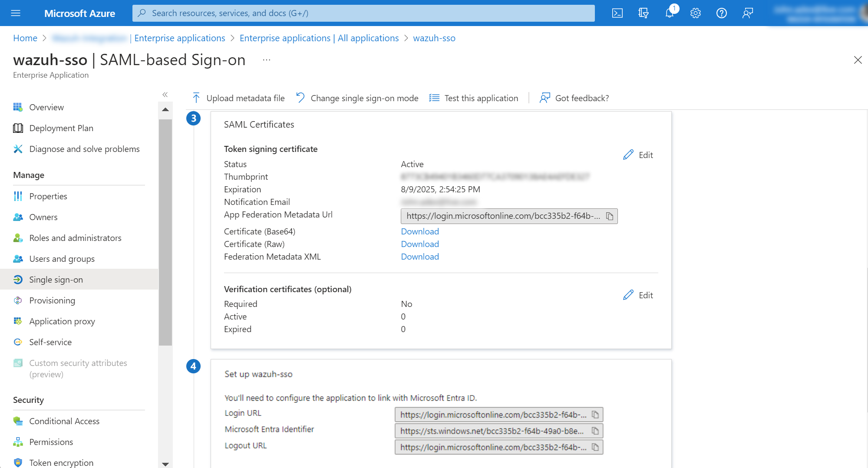This screenshot has height=468, width=868.
Task: Select Users and groups in the sidebar
Action: coord(62,259)
